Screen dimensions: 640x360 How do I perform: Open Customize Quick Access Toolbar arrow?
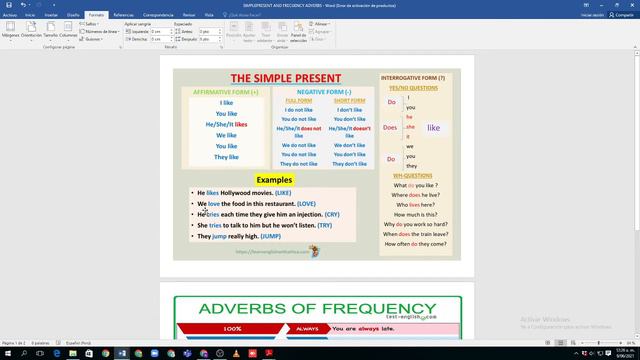click(x=54, y=5)
